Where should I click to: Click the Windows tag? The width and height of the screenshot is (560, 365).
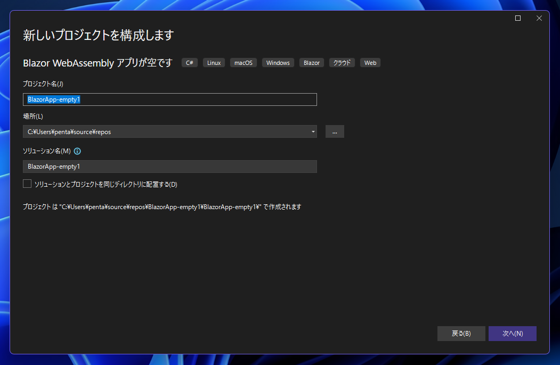coord(278,63)
